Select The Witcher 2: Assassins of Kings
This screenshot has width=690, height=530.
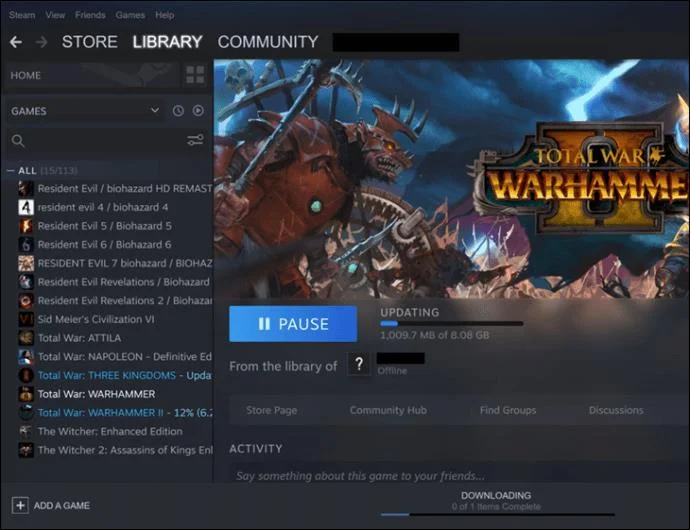125,450
